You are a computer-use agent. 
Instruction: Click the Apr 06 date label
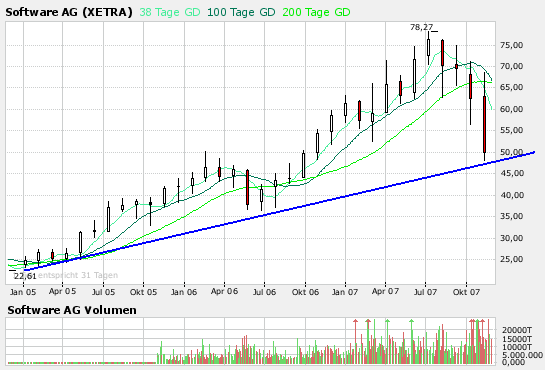[x=225, y=291]
